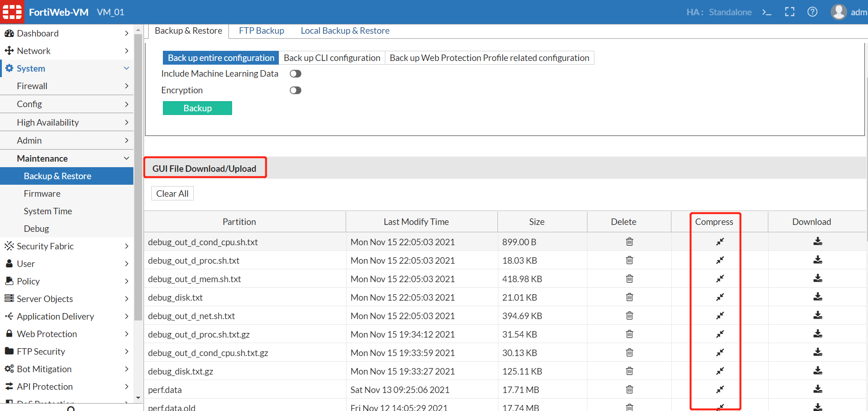Viewport: 868px width, 411px height.
Task: Download the perf.data file
Action: pyautogui.click(x=817, y=389)
